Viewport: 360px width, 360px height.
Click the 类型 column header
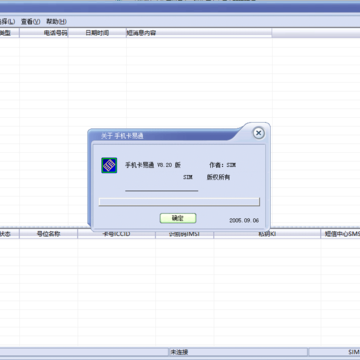click(9, 33)
